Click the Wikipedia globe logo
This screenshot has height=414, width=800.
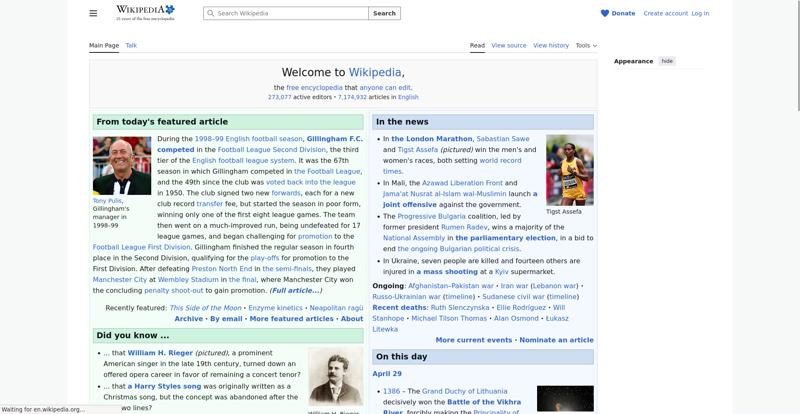(x=145, y=12)
